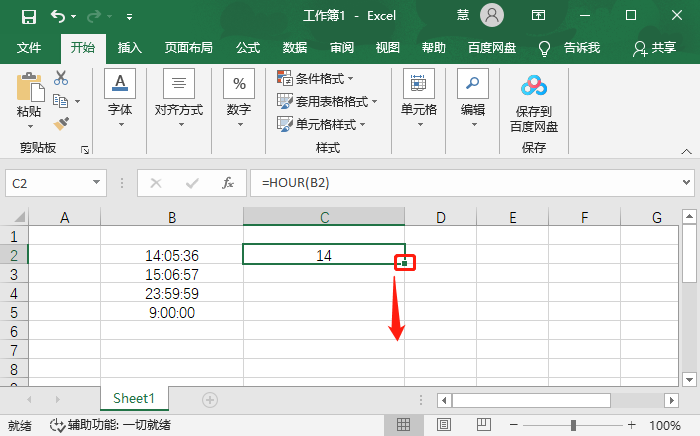Click the 文件 file button

coord(29,47)
